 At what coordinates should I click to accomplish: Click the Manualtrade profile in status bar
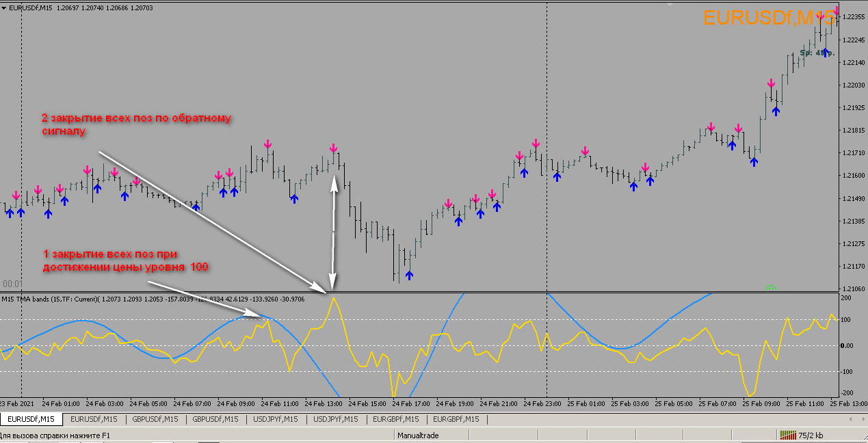[x=417, y=435]
